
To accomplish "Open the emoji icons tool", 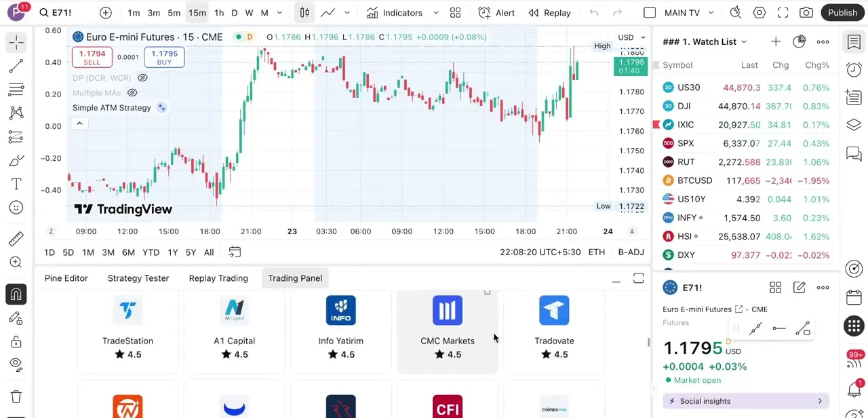I will pyautogui.click(x=16, y=208).
